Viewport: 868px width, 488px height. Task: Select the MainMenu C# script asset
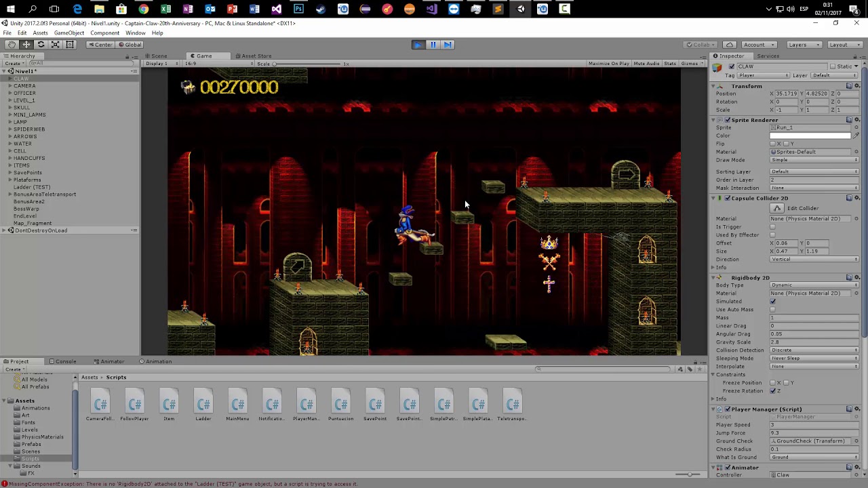click(237, 405)
